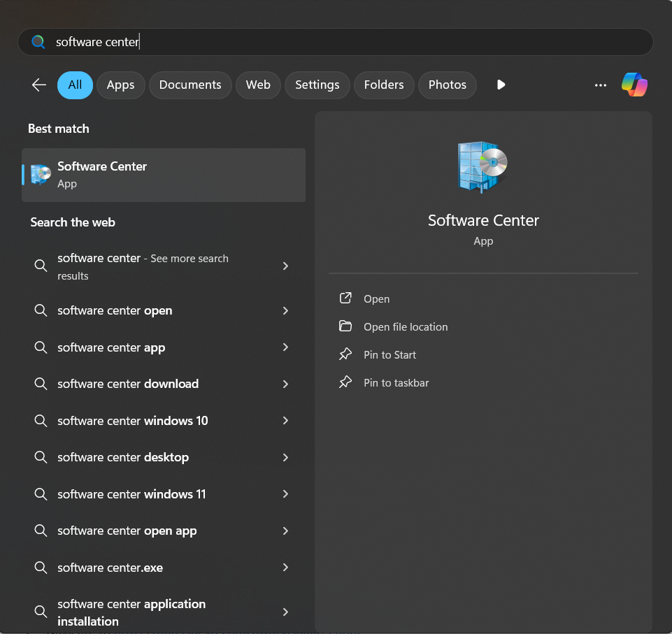Open Copilot via the colorful icon

pos(634,85)
